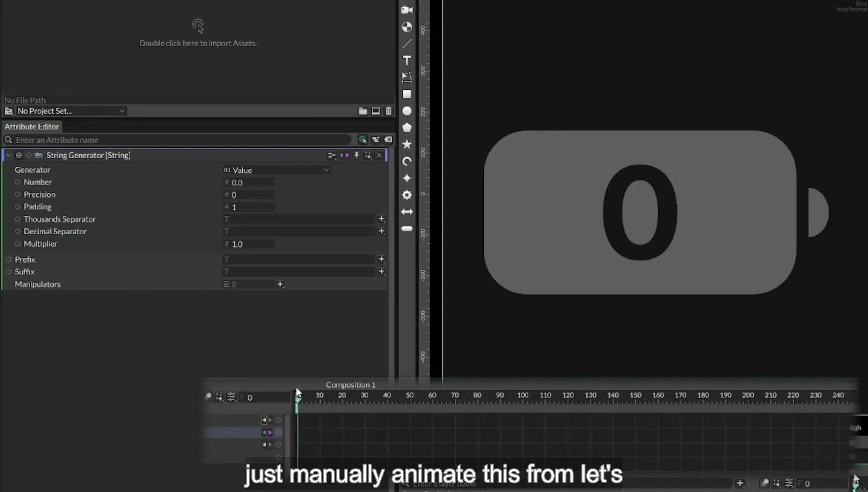Select the Arc shape tool

407,161
